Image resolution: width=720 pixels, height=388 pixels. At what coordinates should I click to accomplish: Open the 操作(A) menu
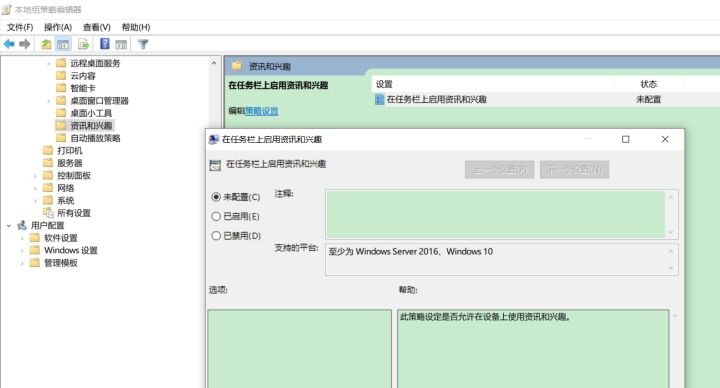(x=58, y=27)
